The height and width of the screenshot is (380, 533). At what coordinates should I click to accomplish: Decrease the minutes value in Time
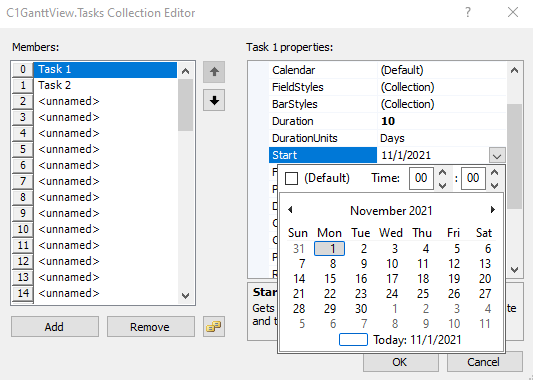click(x=495, y=185)
